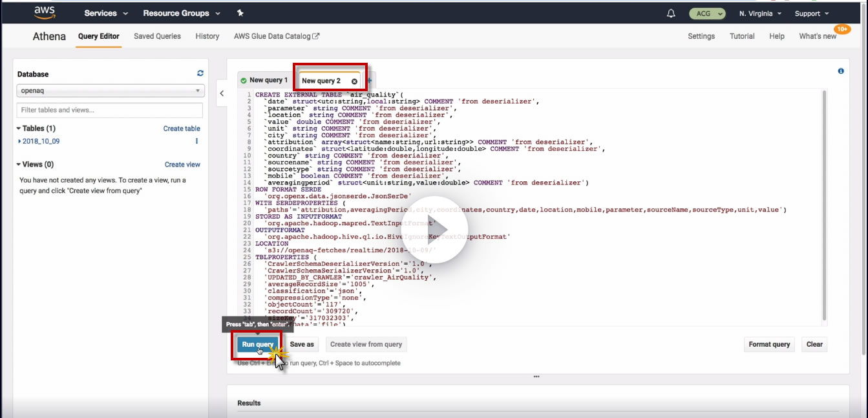Open the What's new link
The height and width of the screenshot is (418, 868).
pyautogui.click(x=818, y=36)
